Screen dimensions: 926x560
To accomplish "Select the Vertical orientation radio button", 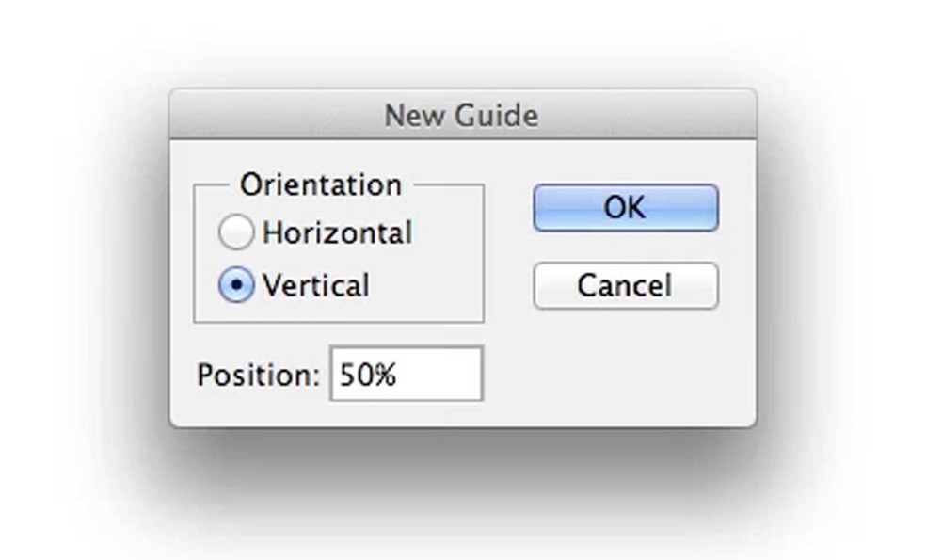I will [x=235, y=285].
